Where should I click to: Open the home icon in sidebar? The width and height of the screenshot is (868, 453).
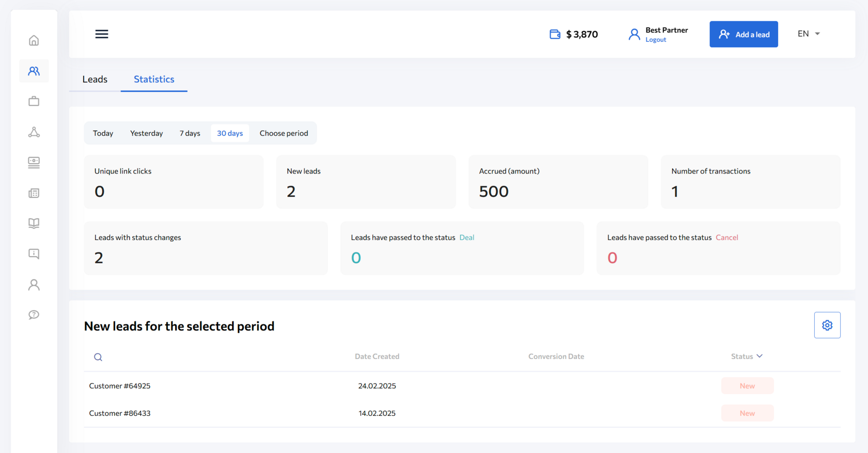(34, 40)
